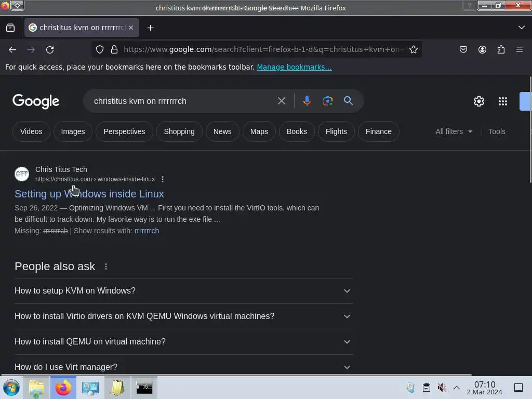The height and width of the screenshot is (399, 532).
Task: Expand How to install QEMU question
Action: (x=183, y=342)
